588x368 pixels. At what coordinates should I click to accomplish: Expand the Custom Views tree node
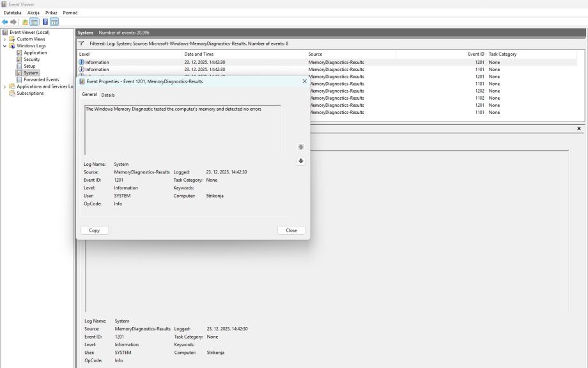4,39
